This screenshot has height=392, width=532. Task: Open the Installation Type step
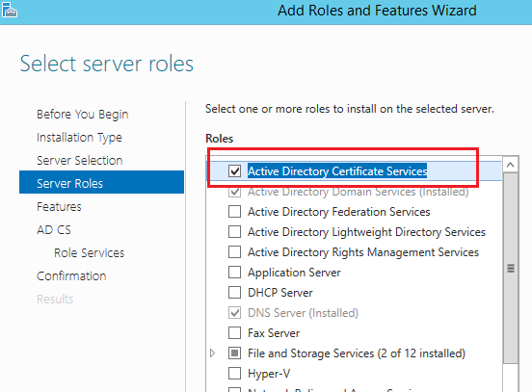[x=79, y=138]
